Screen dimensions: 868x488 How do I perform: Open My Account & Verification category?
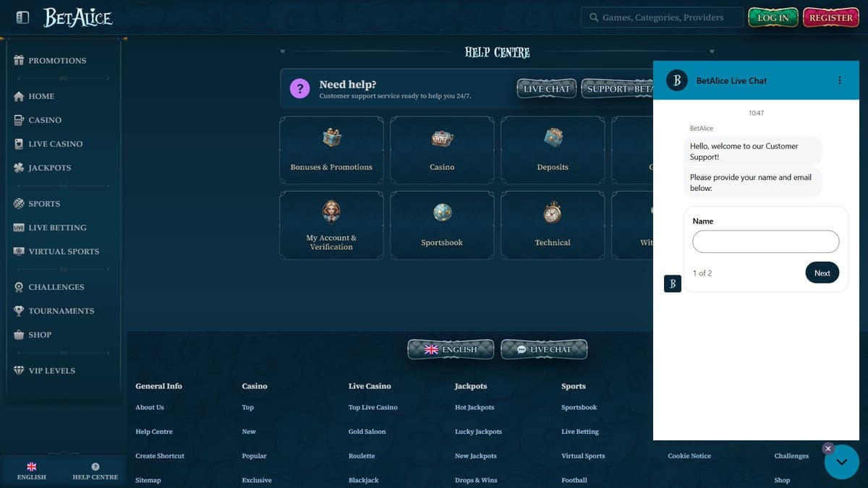point(331,225)
